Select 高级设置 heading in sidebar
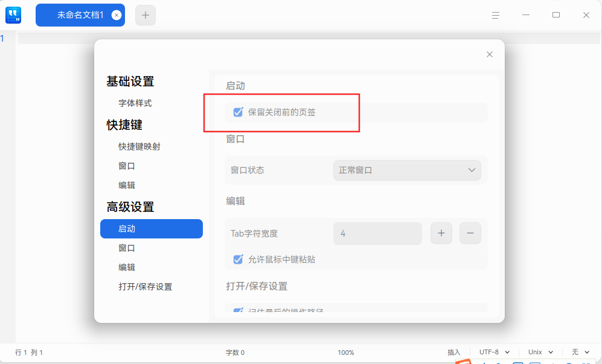This screenshot has height=364, width=602. pos(130,207)
